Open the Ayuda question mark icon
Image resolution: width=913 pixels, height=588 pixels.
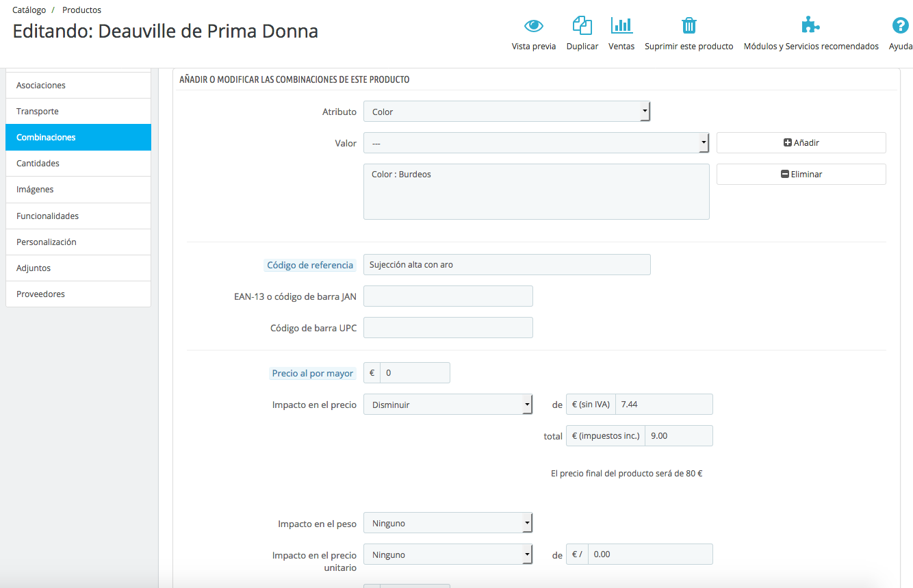(900, 26)
